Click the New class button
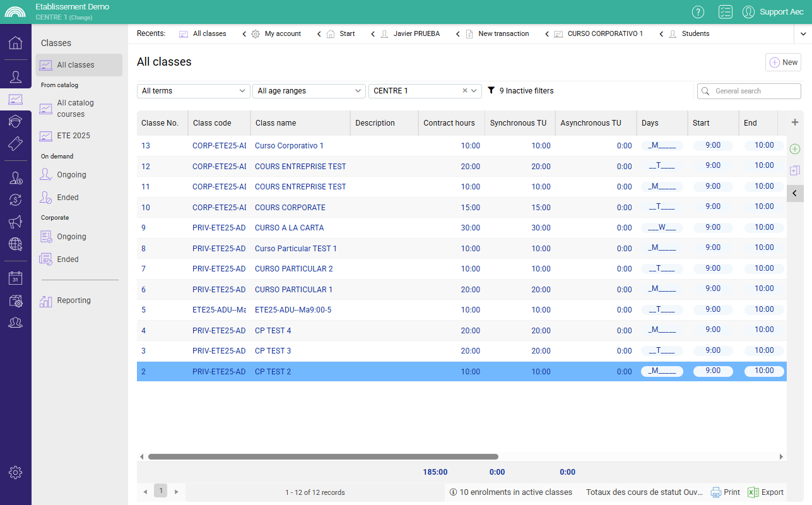 click(x=783, y=62)
